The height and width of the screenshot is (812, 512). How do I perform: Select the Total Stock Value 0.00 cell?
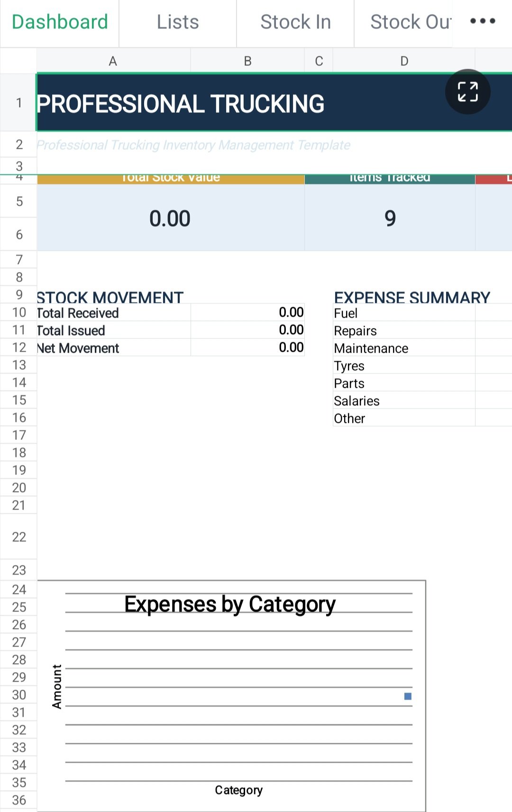point(171,218)
